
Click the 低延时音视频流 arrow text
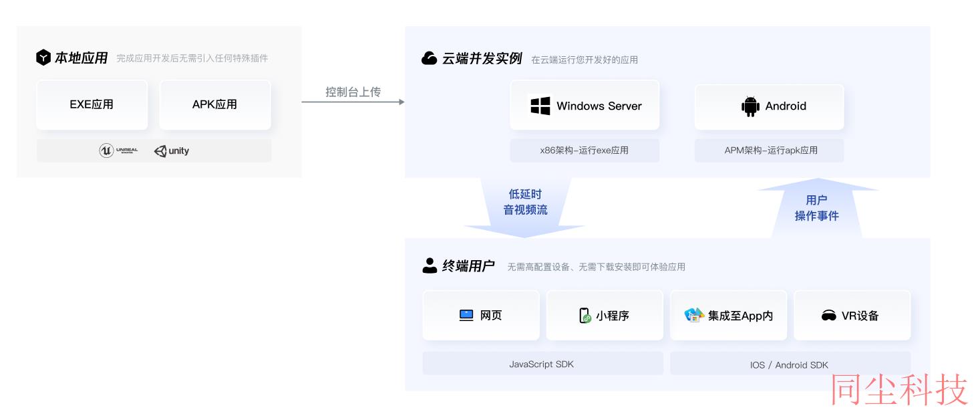(x=525, y=202)
